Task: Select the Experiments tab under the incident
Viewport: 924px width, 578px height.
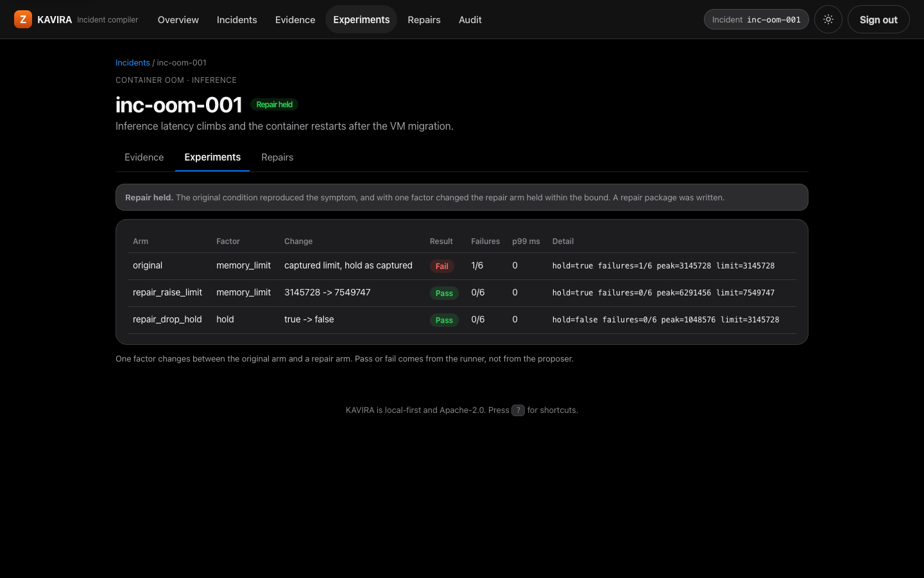Action: [x=212, y=157]
